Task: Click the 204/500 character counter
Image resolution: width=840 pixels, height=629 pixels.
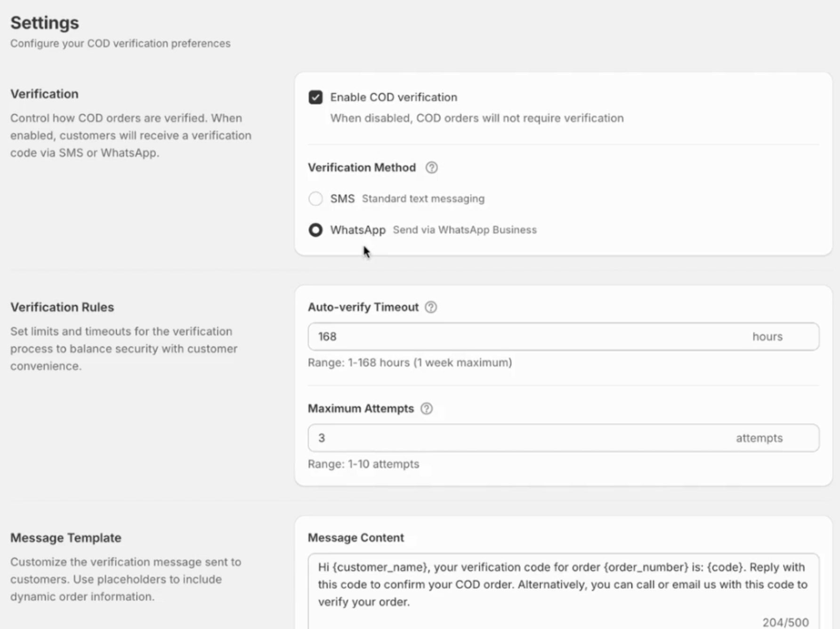Action: (785, 622)
